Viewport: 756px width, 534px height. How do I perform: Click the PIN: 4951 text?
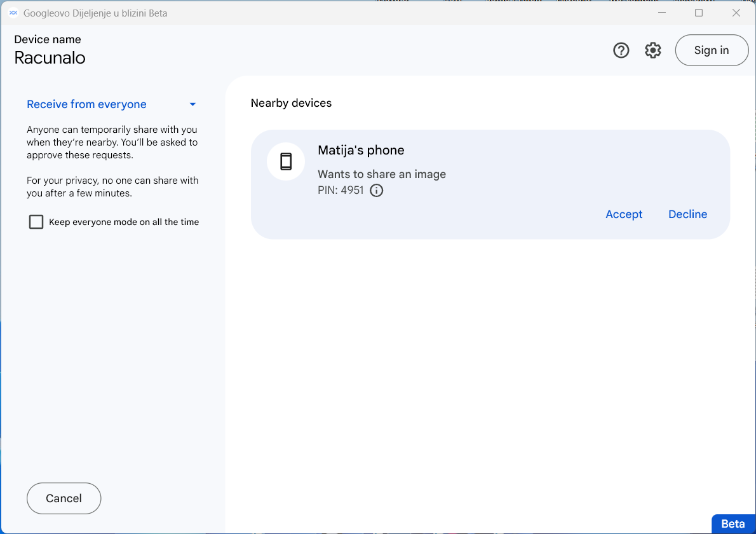(x=341, y=191)
